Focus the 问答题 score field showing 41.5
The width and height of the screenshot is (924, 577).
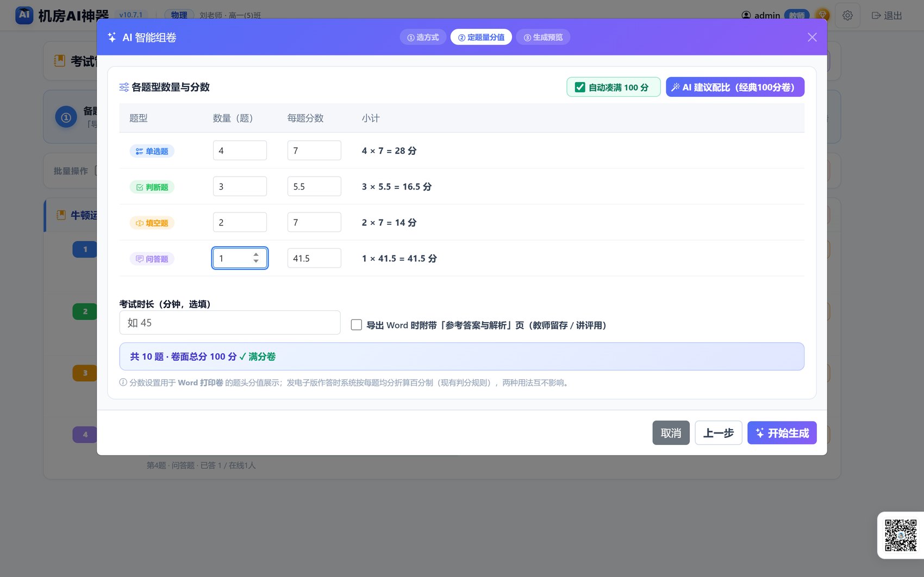(x=314, y=258)
